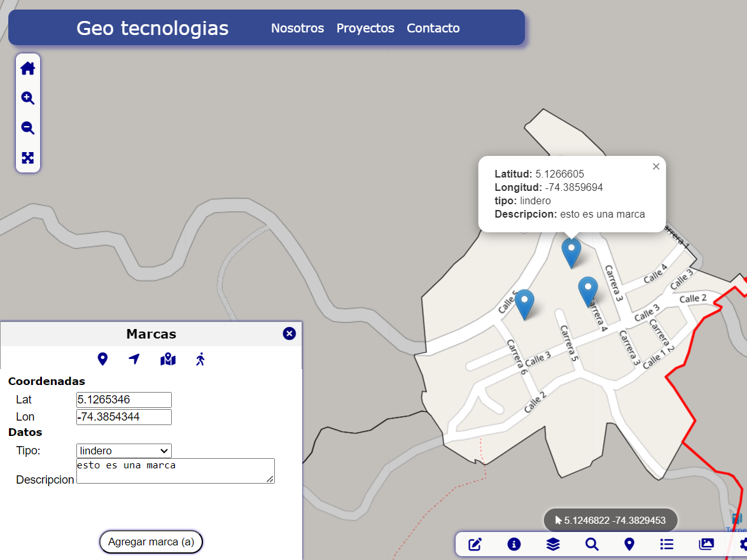Screen dimensions: 747x560
Task: Open the Contacto link
Action: (433, 28)
